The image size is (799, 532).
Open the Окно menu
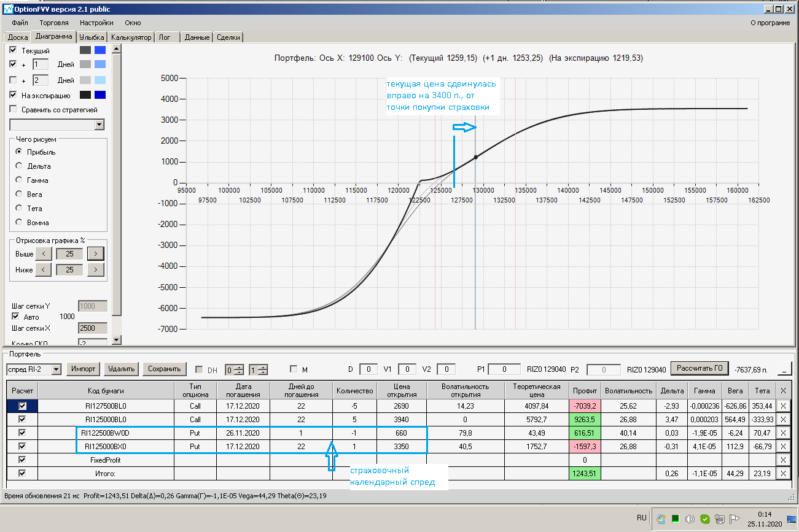click(133, 23)
